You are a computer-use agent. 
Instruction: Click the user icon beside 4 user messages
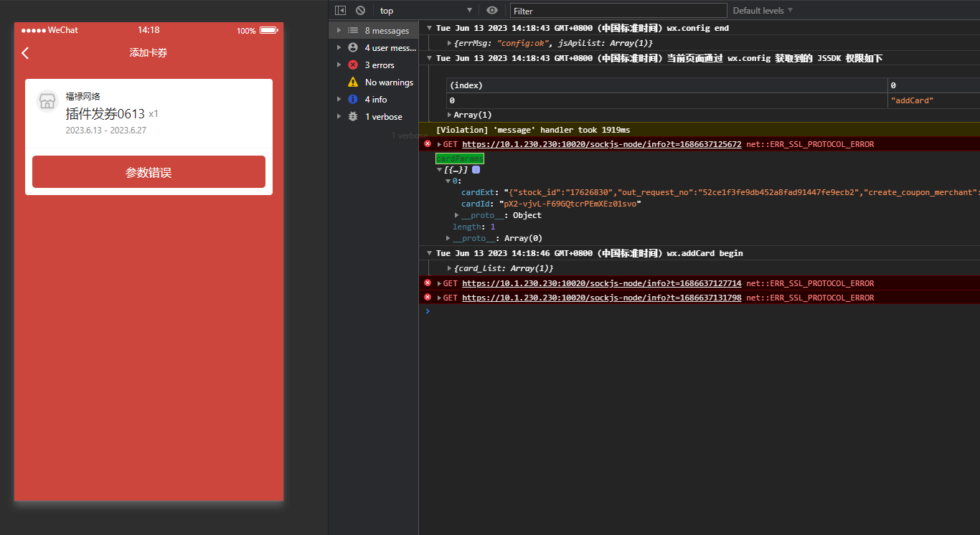353,48
